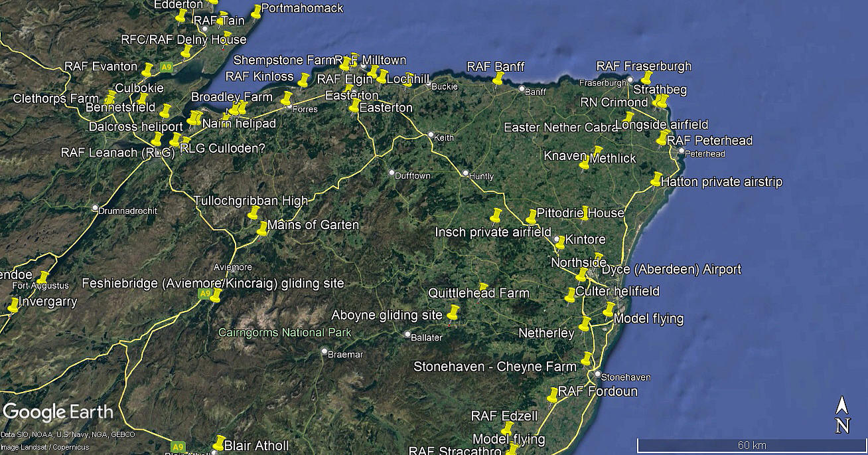Click the "Shempstone Farm" label
Viewport: 868px width, 455px height.
coord(284,60)
